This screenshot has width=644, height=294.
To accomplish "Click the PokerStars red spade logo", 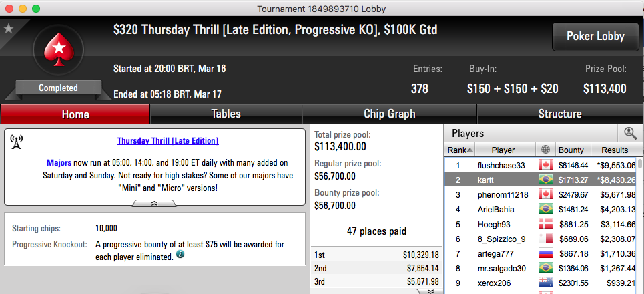I will click(59, 49).
